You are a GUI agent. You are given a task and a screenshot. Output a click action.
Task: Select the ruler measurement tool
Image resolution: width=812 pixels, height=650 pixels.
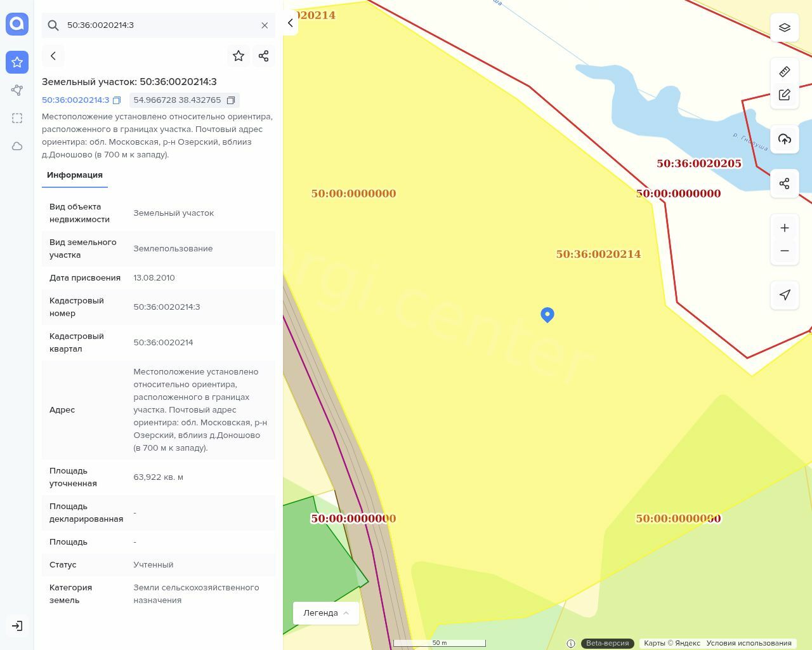click(784, 72)
